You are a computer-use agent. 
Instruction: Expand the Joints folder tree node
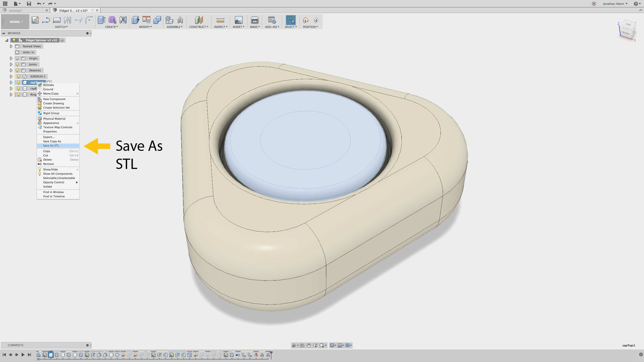[x=11, y=64]
